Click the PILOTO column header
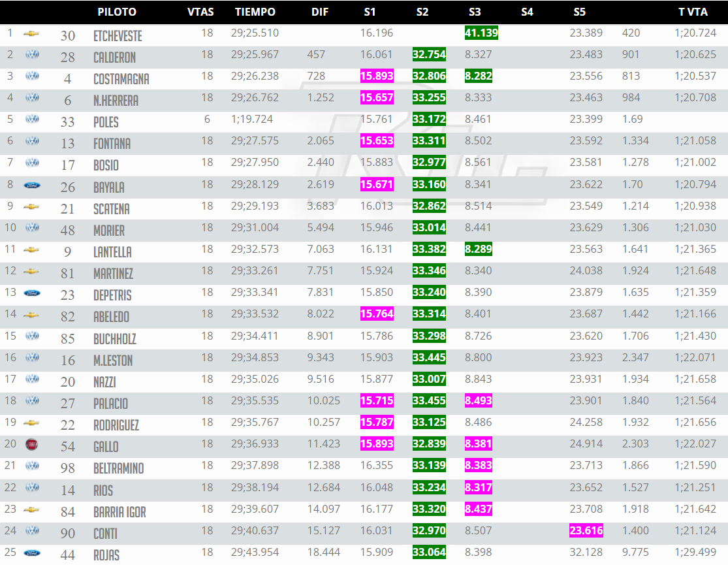This screenshot has height=565, width=728. click(x=117, y=12)
